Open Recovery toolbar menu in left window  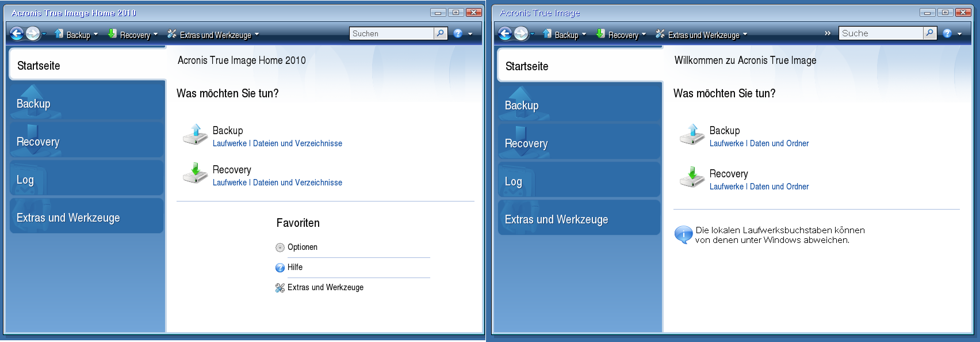click(x=132, y=35)
